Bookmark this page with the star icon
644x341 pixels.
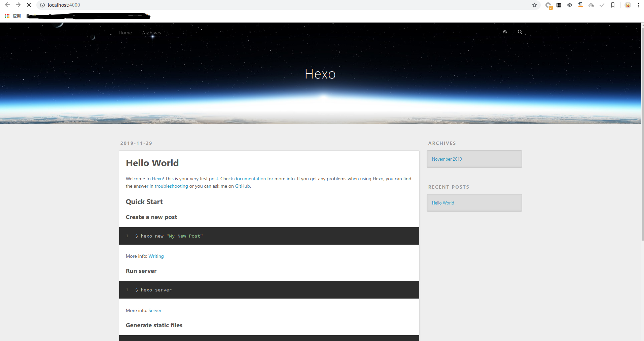[x=534, y=5]
